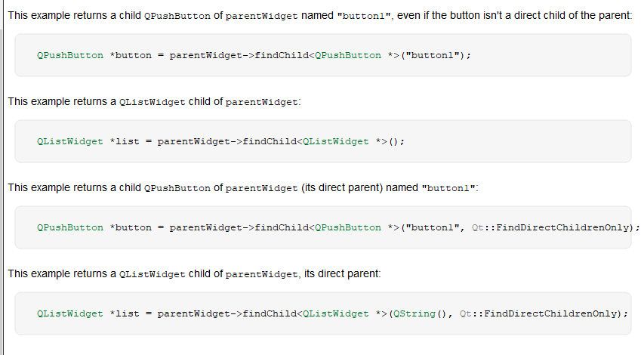Click QPushButton template argument before ("button1", Qt::
This screenshot has width=644, height=355.
coord(348,227)
